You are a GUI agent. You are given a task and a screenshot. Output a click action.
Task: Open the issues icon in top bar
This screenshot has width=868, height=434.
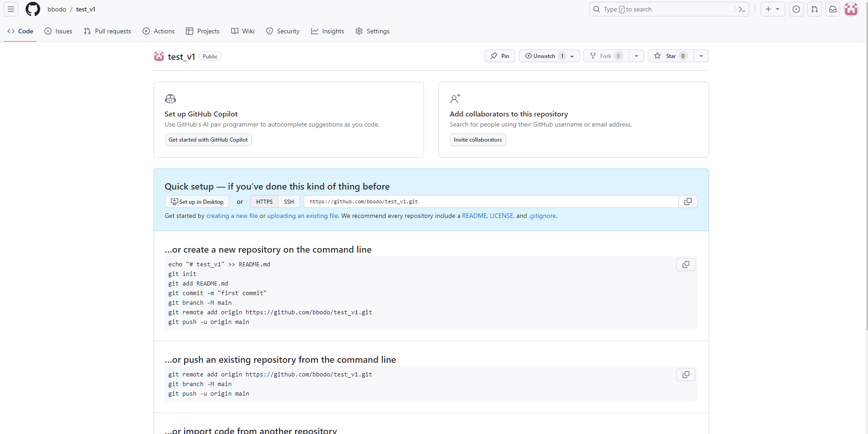pyautogui.click(x=796, y=9)
